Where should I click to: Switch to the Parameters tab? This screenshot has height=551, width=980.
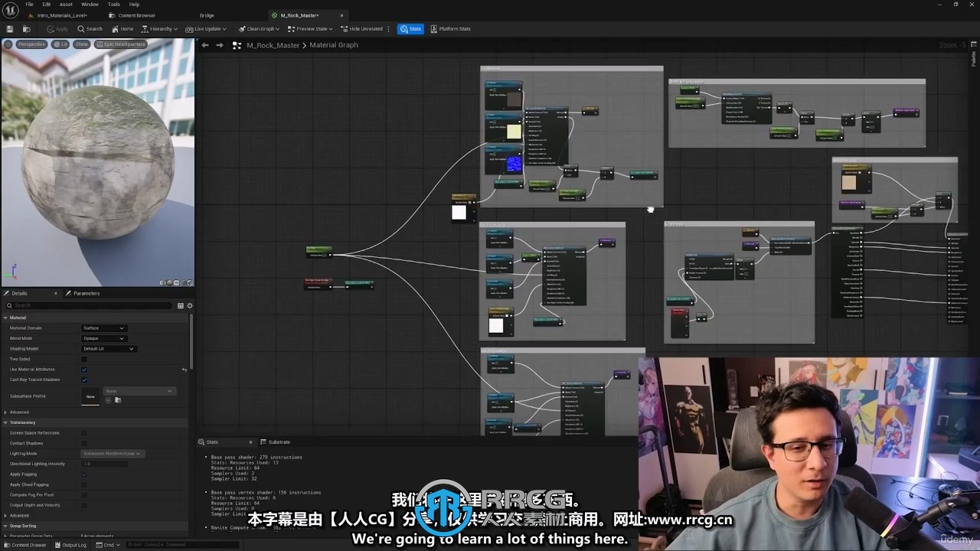[83, 293]
